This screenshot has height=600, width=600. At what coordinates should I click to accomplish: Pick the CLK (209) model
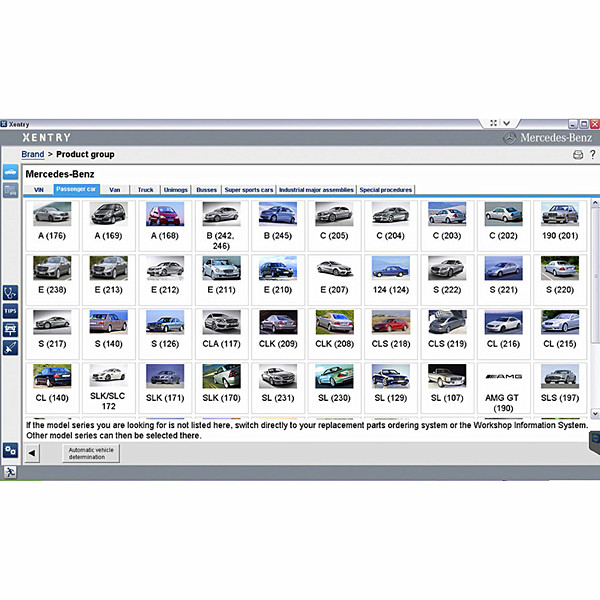[x=278, y=334]
